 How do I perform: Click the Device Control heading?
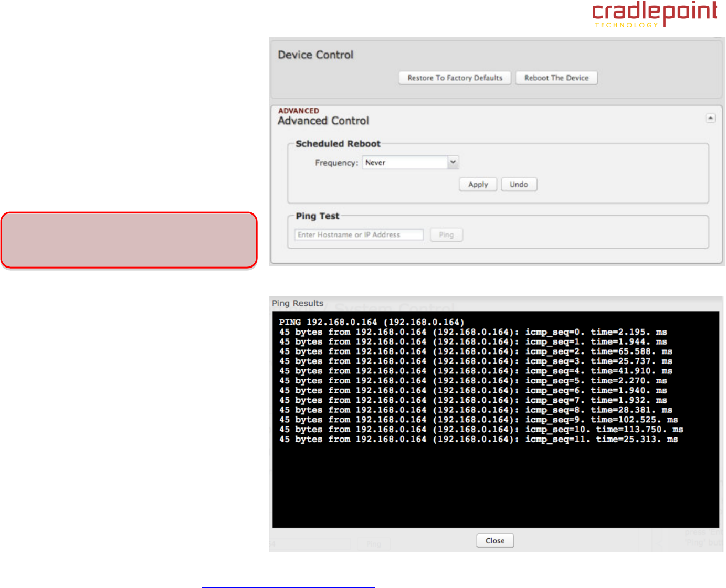315,55
